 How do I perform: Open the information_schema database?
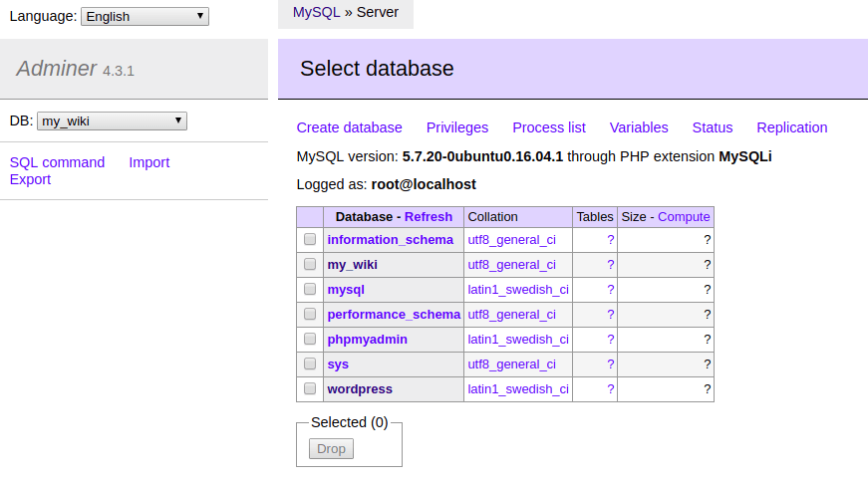tap(391, 240)
